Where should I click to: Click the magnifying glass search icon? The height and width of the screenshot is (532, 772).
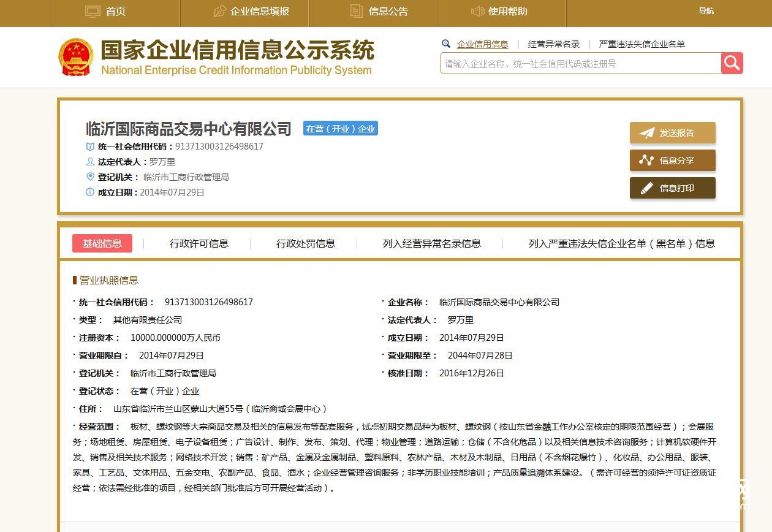731,63
